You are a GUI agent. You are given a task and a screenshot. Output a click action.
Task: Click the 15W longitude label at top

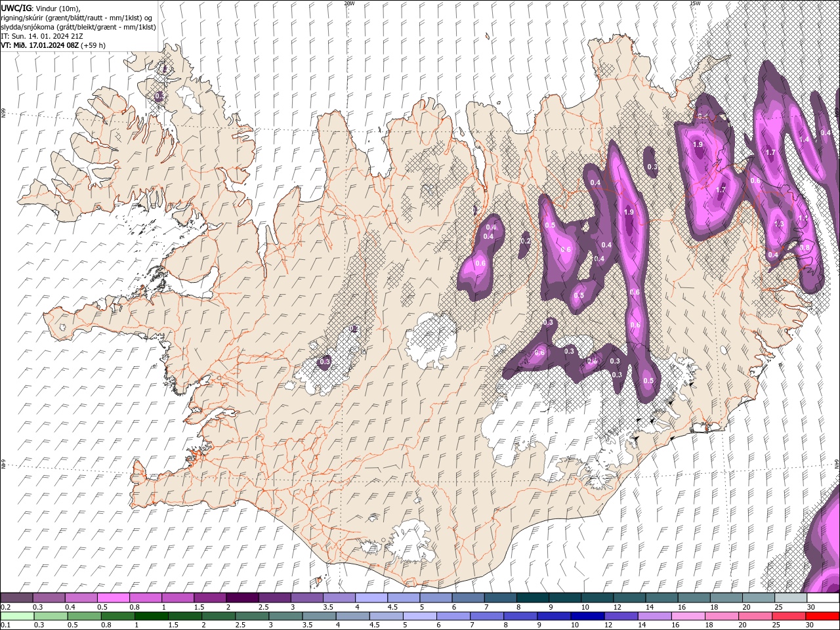pos(695,3)
